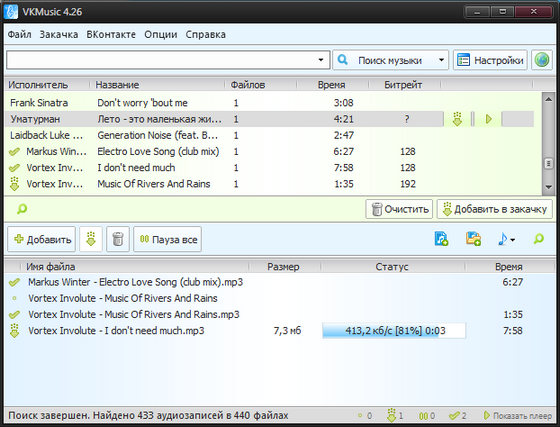The height and width of the screenshot is (427, 560).
Task: Click active downloads count in status bar
Action: (x=395, y=415)
